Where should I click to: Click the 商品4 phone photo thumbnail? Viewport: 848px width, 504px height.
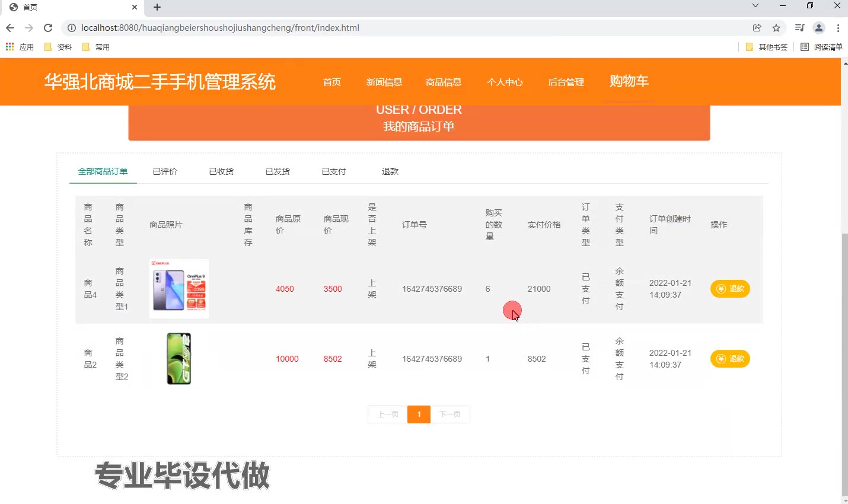coord(179,289)
